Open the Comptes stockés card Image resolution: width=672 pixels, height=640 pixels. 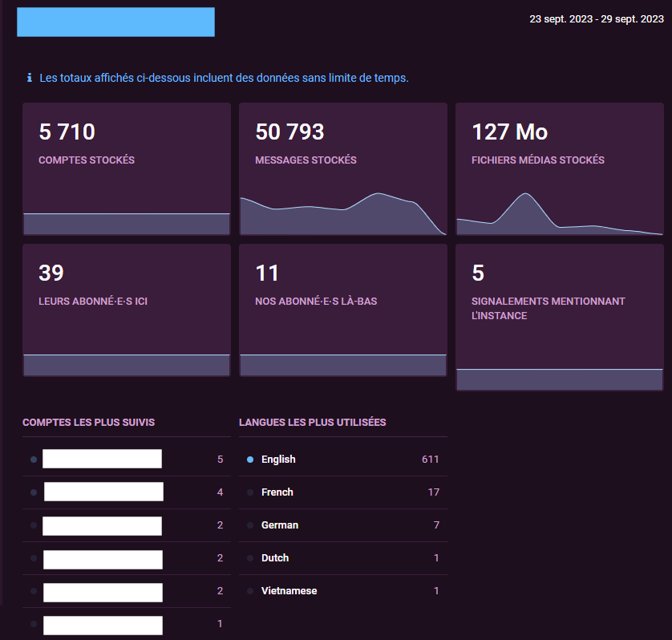tap(126, 168)
